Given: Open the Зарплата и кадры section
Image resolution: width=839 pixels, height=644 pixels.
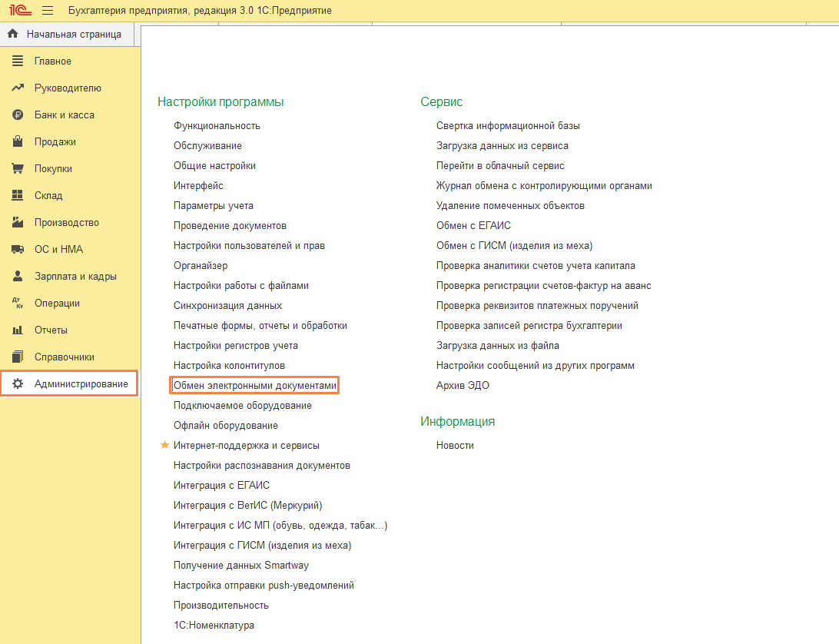Looking at the screenshot, I should tap(75, 276).
